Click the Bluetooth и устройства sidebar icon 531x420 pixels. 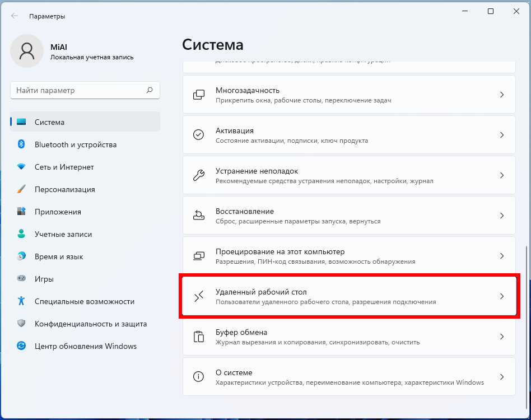pyautogui.click(x=21, y=144)
